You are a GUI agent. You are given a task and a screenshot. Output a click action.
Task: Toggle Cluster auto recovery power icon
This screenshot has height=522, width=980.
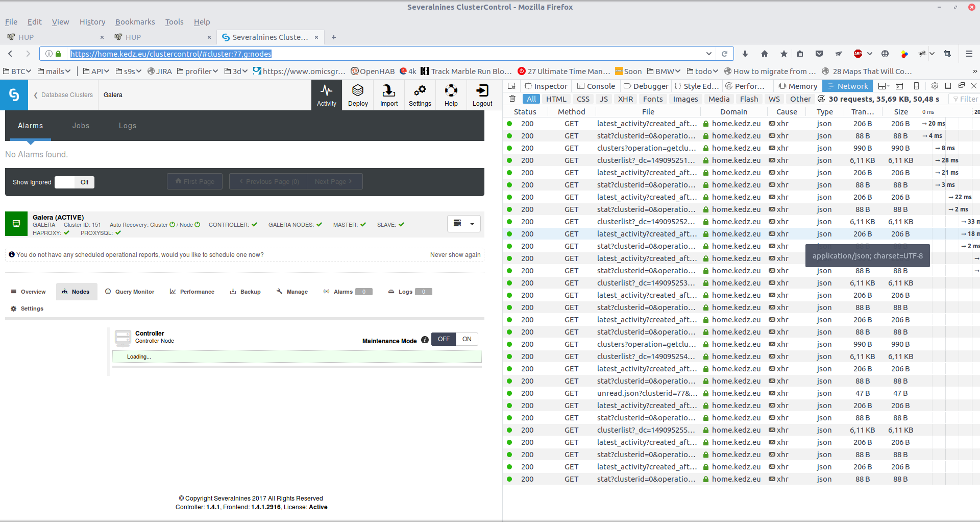pyautogui.click(x=172, y=225)
